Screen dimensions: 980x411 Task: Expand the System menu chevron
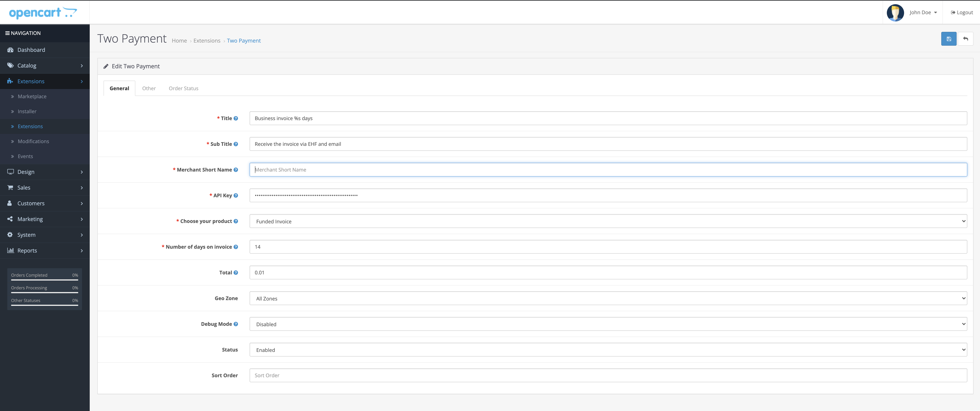pyautogui.click(x=82, y=235)
